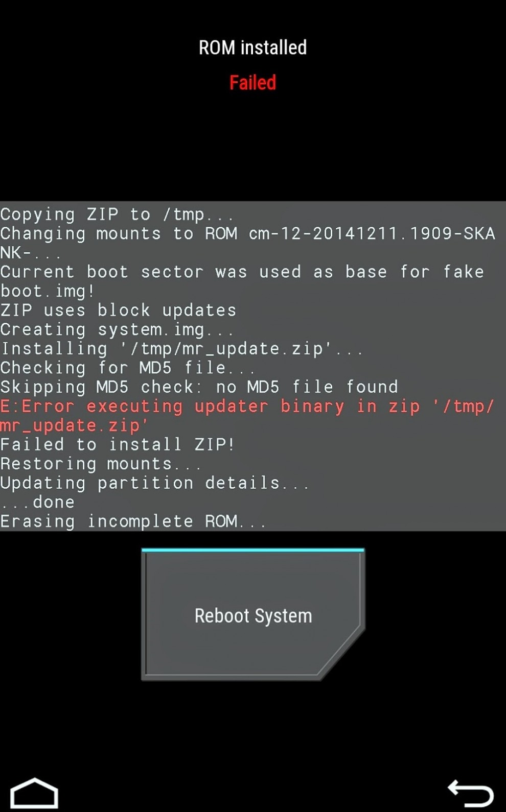The height and width of the screenshot is (812, 506).
Task: Tap the Back arrow navigation icon
Action: point(470,793)
